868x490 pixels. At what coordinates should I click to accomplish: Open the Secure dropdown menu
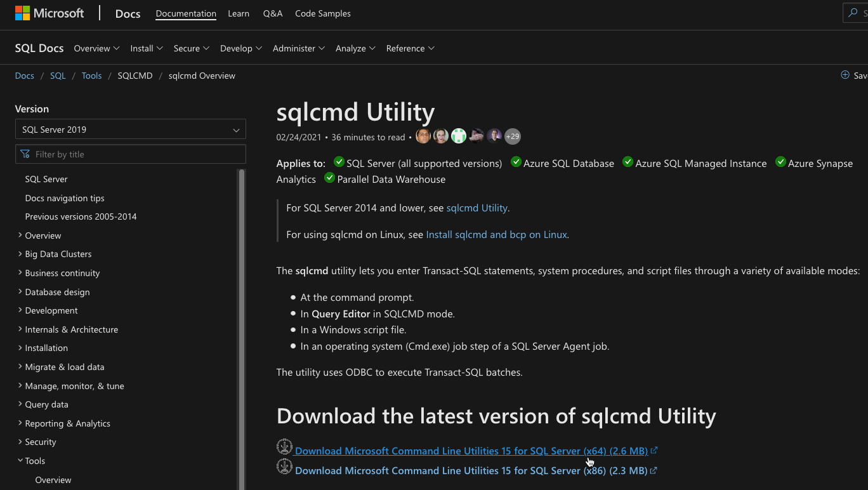click(192, 48)
